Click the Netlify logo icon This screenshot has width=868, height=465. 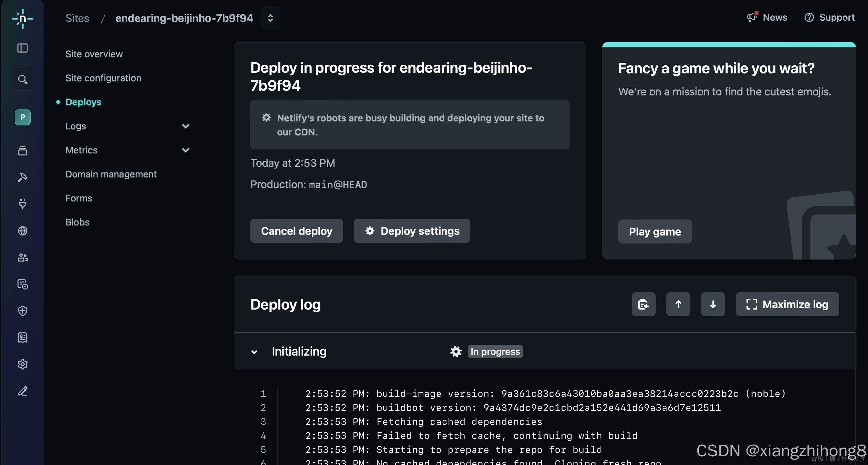tap(23, 18)
